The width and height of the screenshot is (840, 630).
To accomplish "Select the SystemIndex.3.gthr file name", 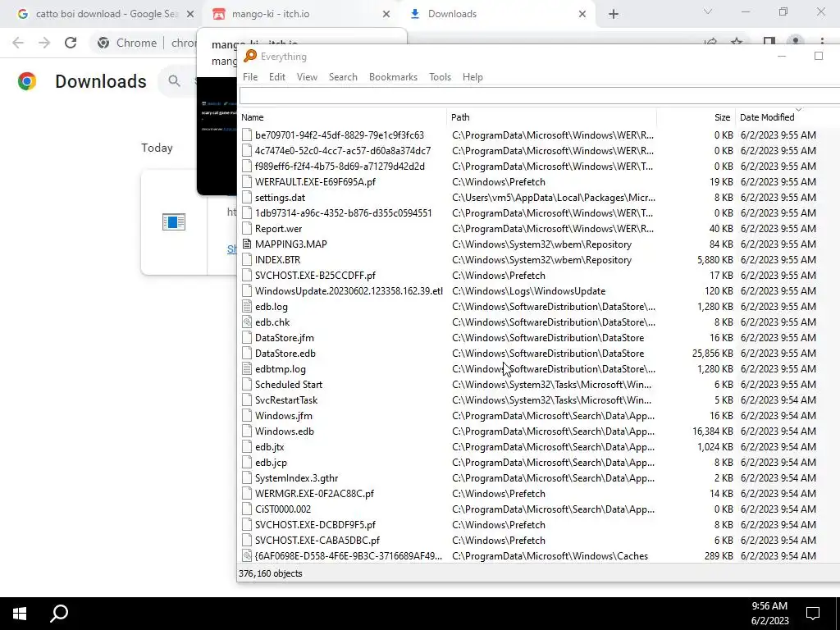I will click(x=296, y=478).
